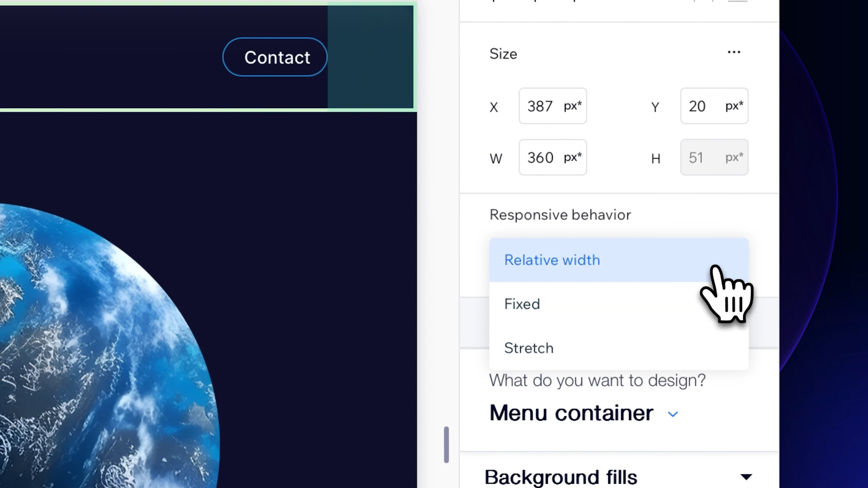
Task: Open the Menu container dropdown chevron
Action: 672,414
